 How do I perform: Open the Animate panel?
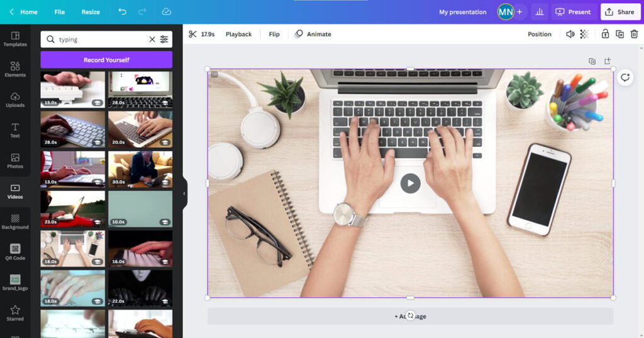coord(313,34)
